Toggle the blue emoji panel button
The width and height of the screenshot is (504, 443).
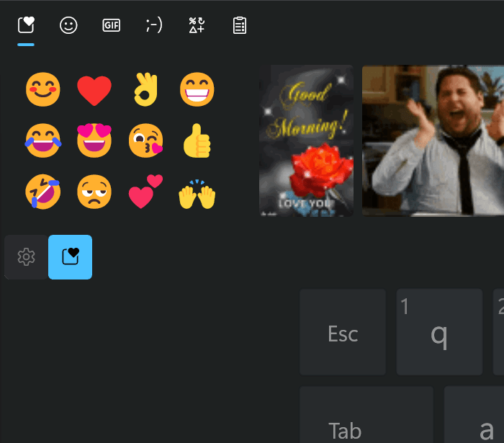(70, 257)
